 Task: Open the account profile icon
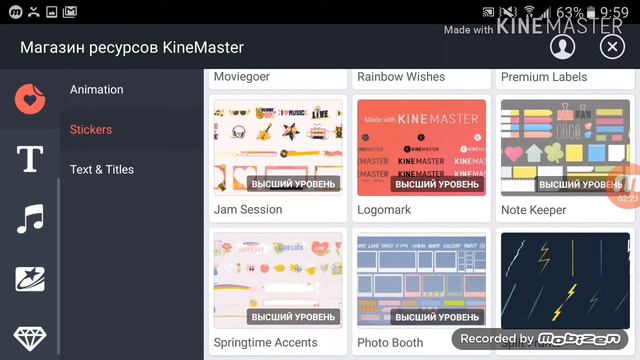coord(562,47)
